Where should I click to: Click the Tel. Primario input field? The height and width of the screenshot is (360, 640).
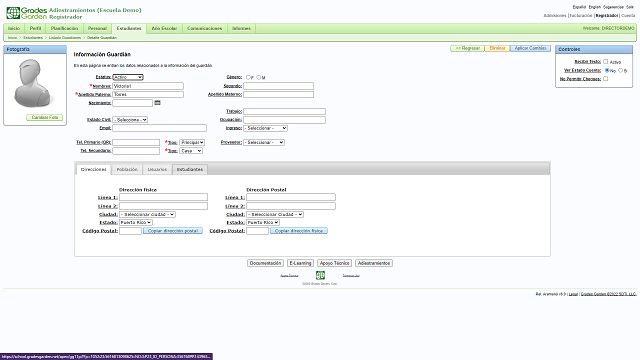(x=136, y=142)
